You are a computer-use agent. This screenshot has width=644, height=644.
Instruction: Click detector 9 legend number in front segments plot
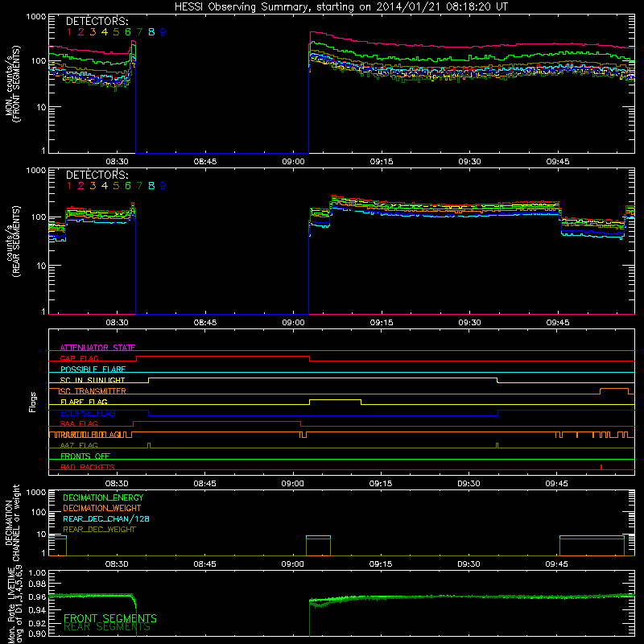[x=163, y=32]
